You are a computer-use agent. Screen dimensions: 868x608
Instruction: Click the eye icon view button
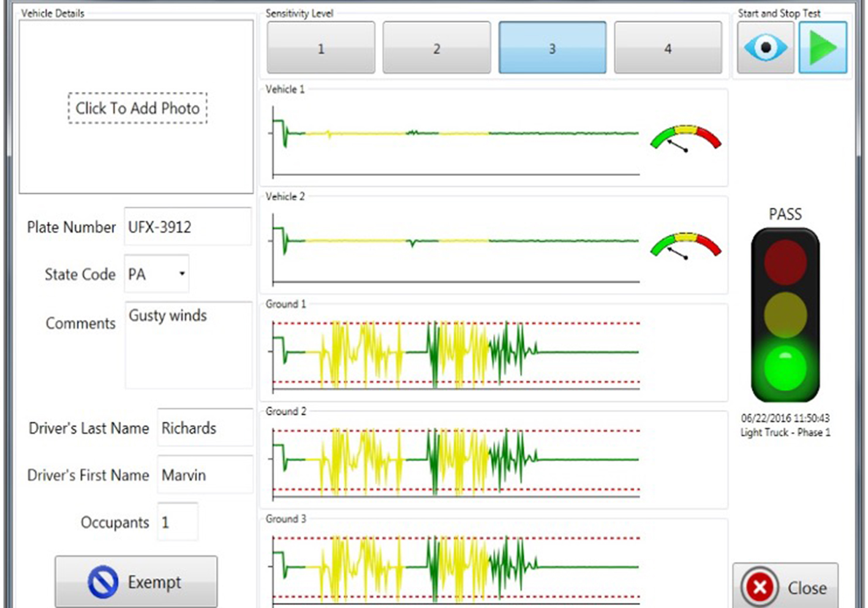coord(765,48)
